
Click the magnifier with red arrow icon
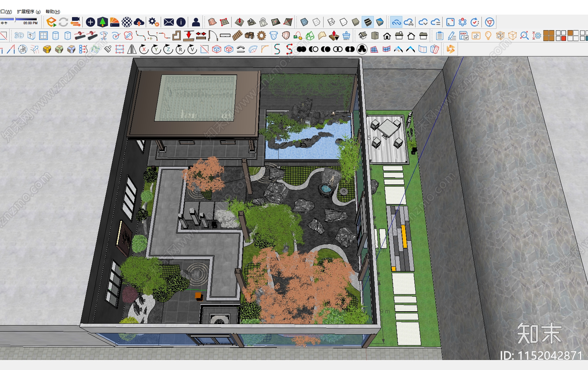[x=524, y=36]
